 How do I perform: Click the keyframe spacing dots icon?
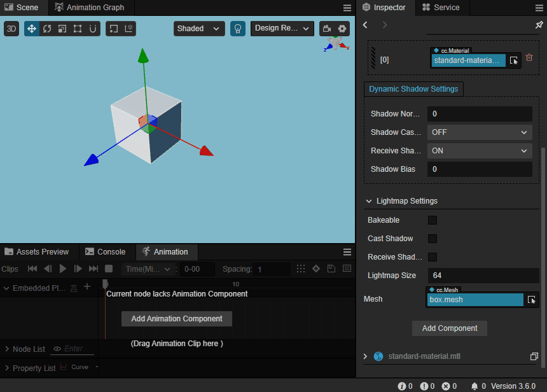coord(301,269)
